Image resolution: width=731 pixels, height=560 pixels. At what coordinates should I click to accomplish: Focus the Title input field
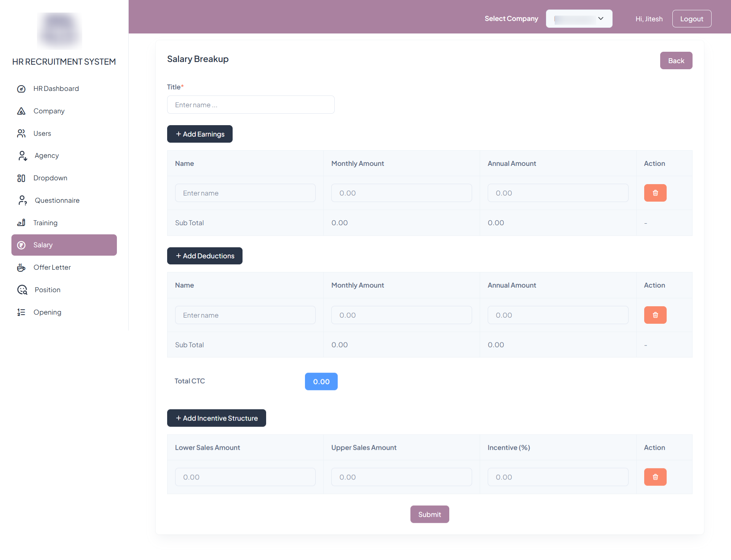click(251, 105)
